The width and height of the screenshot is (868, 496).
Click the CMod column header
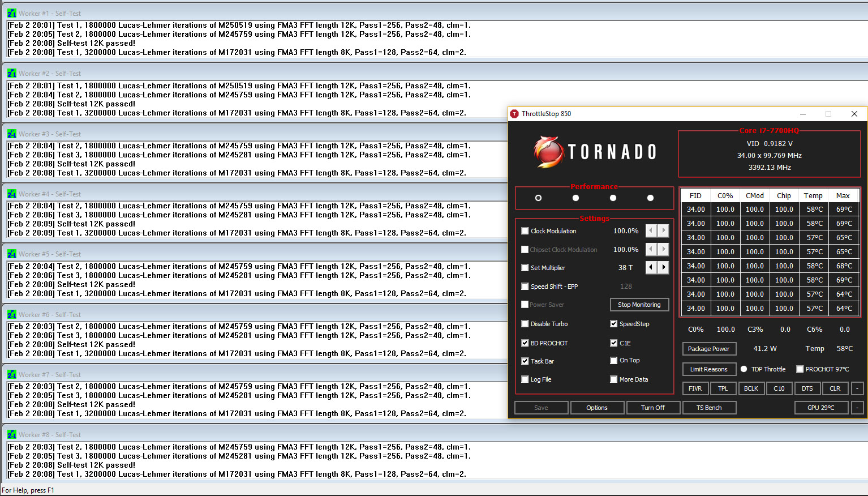coord(755,195)
